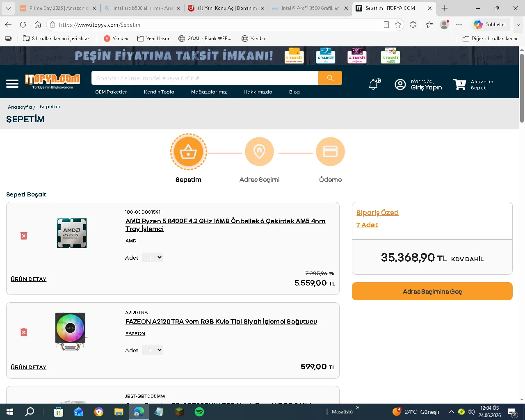This screenshot has width=525, height=420.
Task: Open Hakkımızda menu item
Action: [x=258, y=92]
